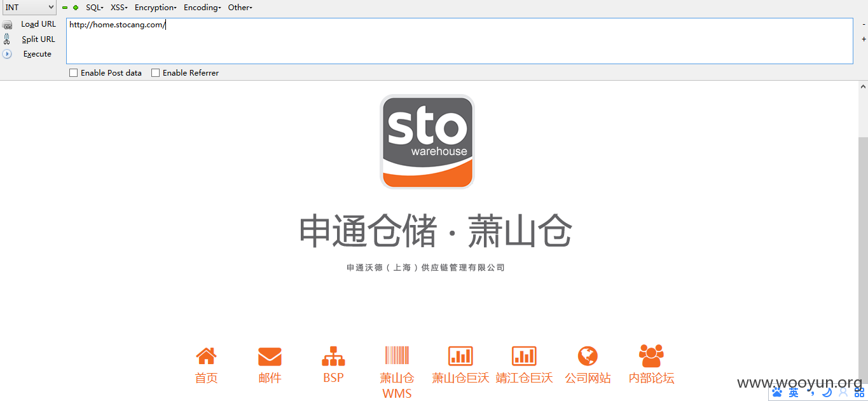Image resolution: width=868 pixels, height=401 pixels.
Task: Open the 靖江仓巨沃 chart icon
Action: pos(524,356)
